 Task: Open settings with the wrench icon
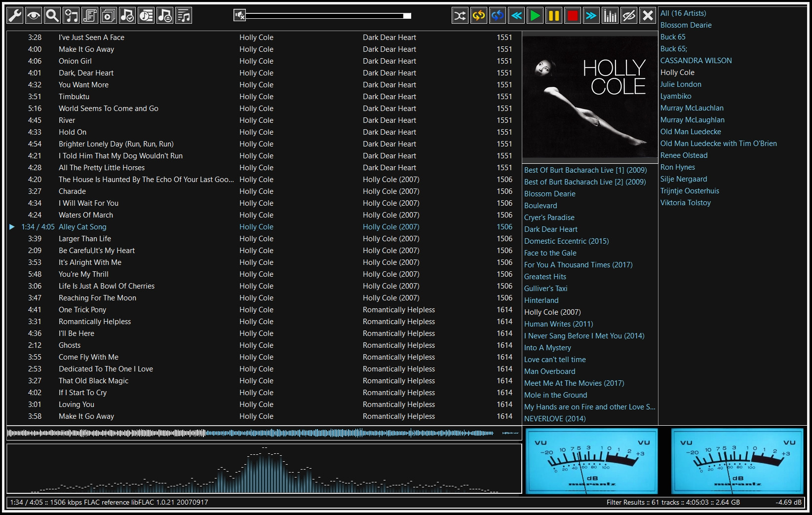pyautogui.click(x=15, y=16)
